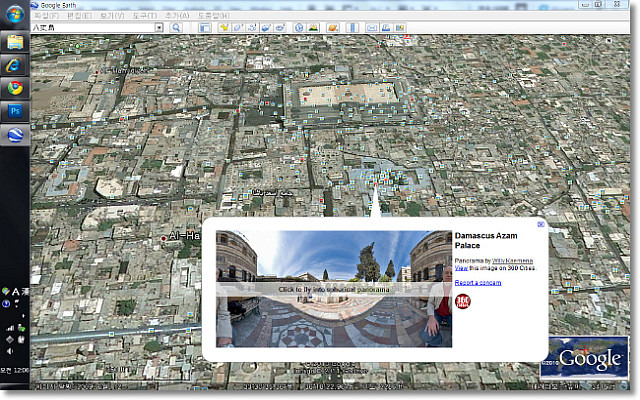The width and height of the screenshot is (640, 400).
Task: Open Windows Explorer from taskbar
Action: [x=15, y=42]
